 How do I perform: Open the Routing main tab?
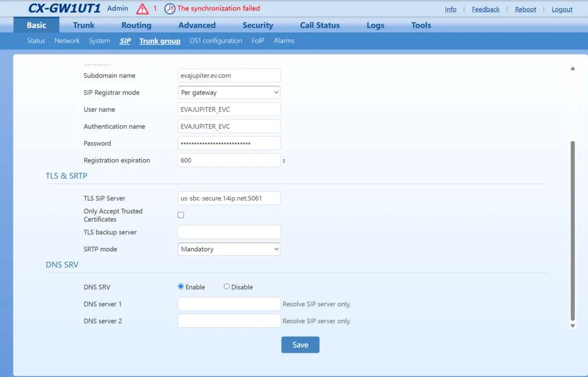[x=136, y=25]
